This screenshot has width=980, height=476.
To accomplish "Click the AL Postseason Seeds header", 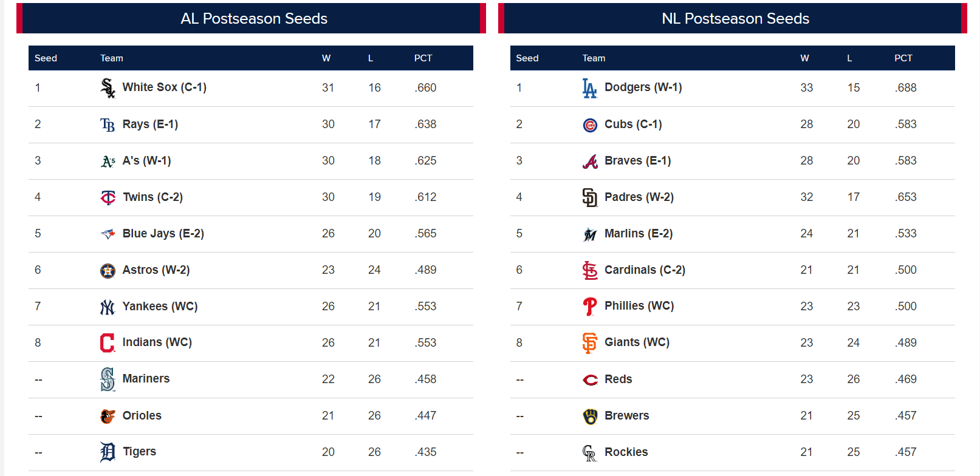I will coord(254,18).
